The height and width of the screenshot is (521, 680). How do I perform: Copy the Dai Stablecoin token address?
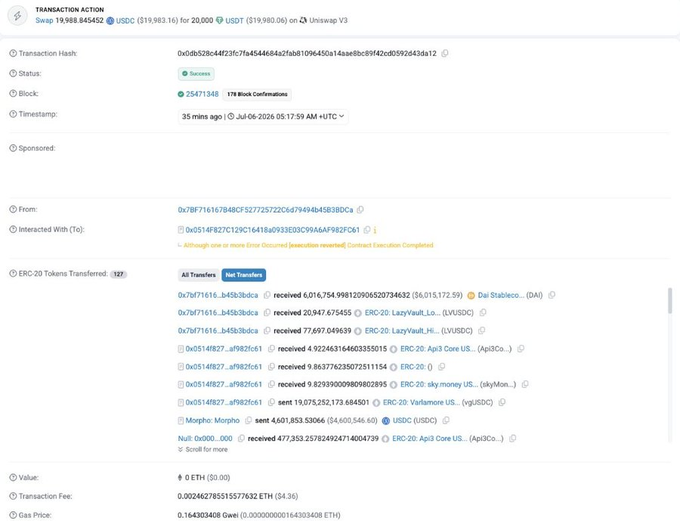coord(552,295)
